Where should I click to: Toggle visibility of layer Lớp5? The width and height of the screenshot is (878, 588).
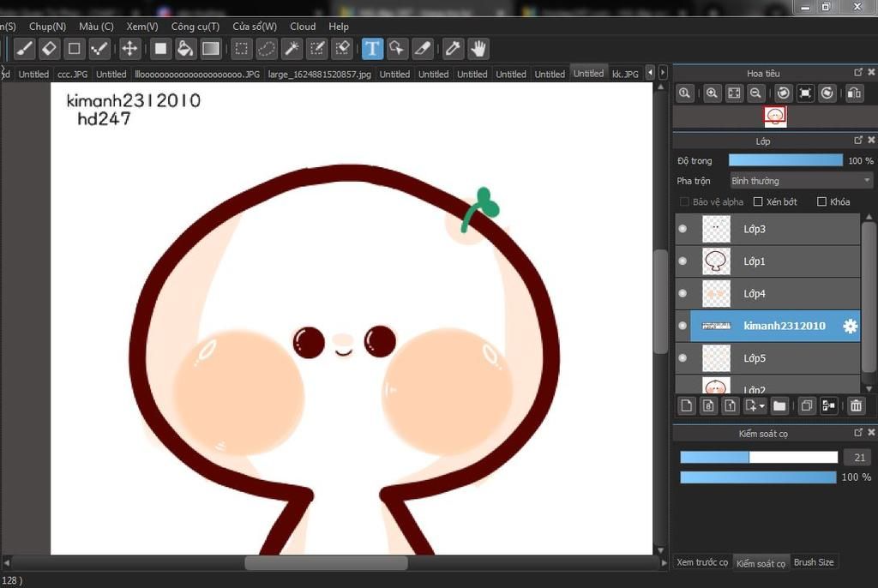pos(683,357)
